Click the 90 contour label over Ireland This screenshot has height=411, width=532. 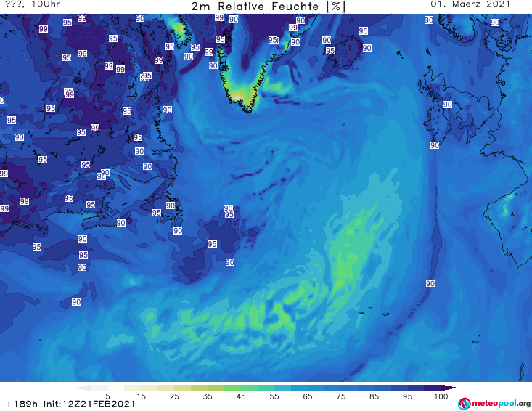448,105
